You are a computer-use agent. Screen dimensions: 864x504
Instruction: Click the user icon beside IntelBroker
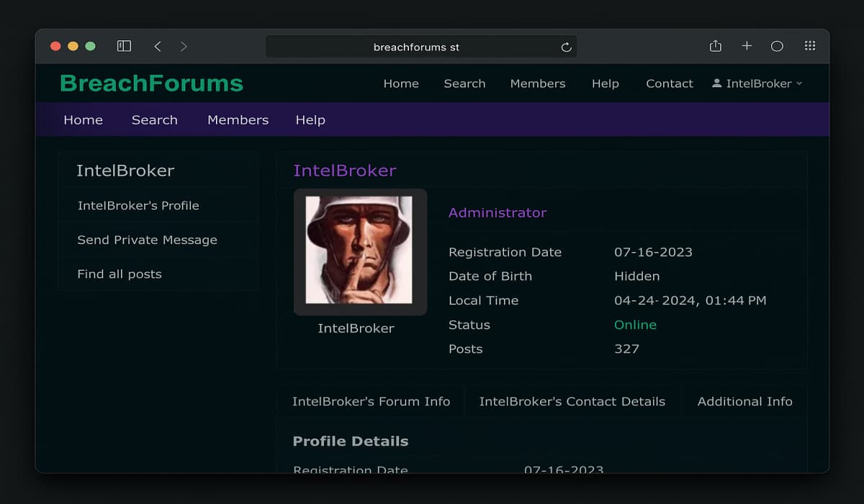718,83
